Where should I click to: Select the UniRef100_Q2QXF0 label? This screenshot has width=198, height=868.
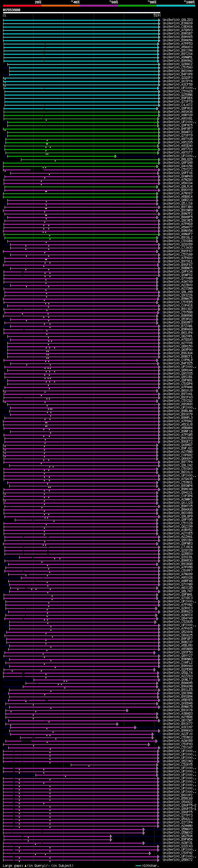tap(178, 78)
